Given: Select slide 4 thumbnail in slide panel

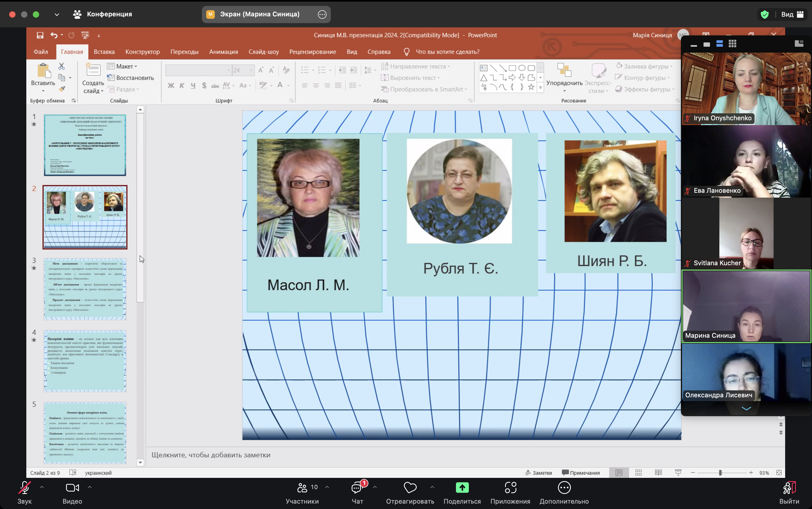Looking at the screenshot, I should (x=85, y=361).
